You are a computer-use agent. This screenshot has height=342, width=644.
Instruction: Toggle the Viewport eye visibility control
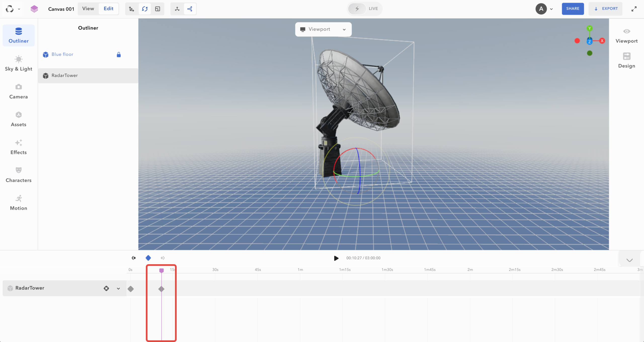626,31
